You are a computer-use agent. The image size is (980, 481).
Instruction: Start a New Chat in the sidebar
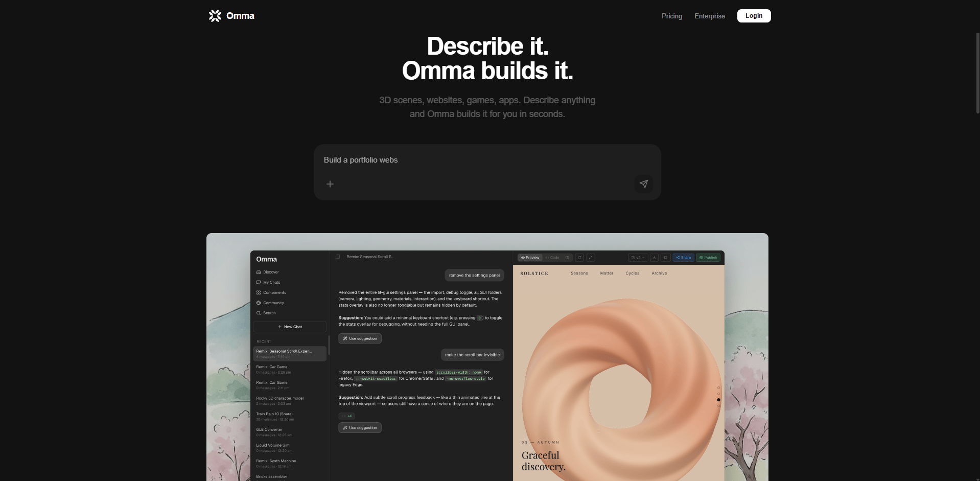click(290, 327)
